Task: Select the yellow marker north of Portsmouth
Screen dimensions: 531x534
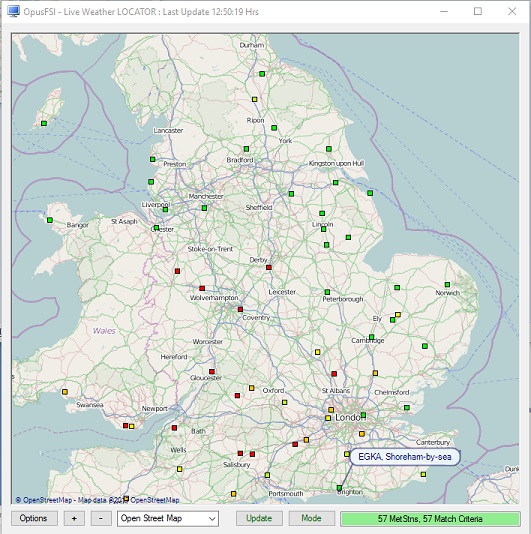Action: tap(267, 475)
